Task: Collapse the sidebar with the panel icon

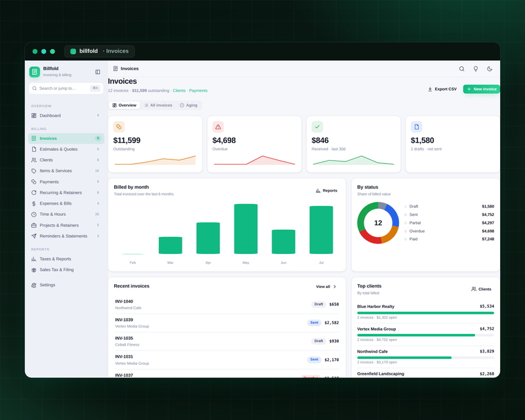Action: [97, 72]
